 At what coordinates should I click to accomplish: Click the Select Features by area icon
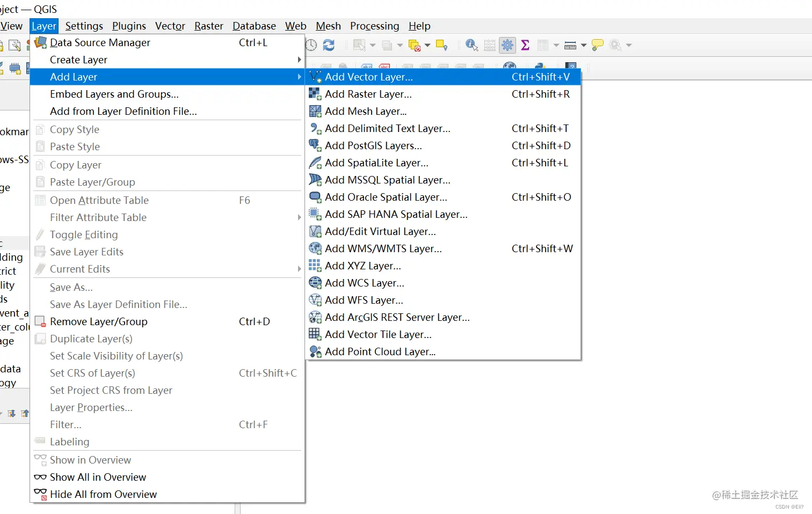[x=359, y=46]
